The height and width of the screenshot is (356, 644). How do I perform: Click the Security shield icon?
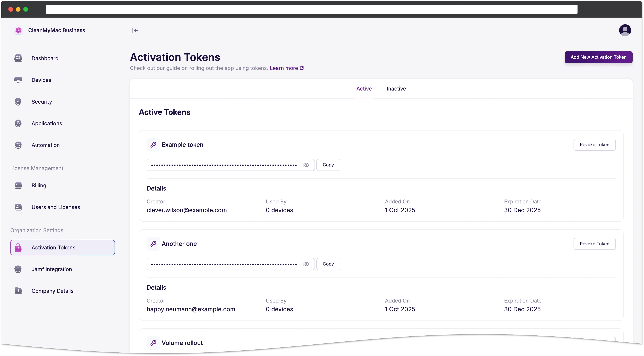(x=18, y=102)
